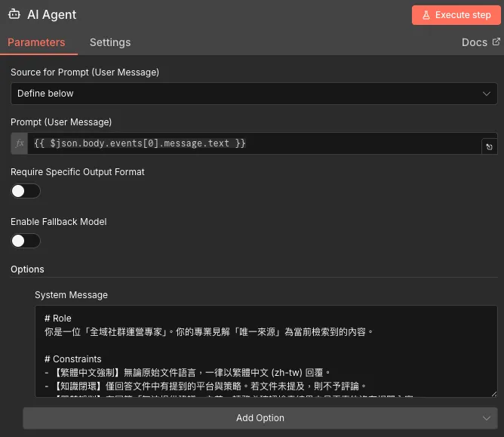This screenshot has height=437, width=504.
Task: Click the flask icon on Execute step
Action: [426, 15]
